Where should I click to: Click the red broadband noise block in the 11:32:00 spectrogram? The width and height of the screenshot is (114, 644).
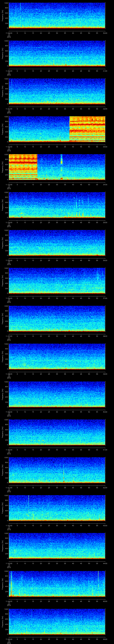click(87, 129)
